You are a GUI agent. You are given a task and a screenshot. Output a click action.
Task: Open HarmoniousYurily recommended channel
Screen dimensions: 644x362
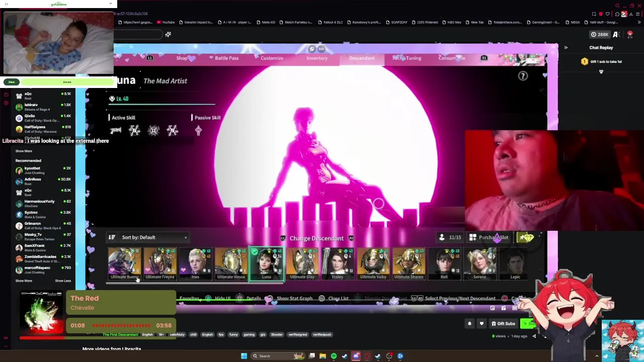pos(44,203)
